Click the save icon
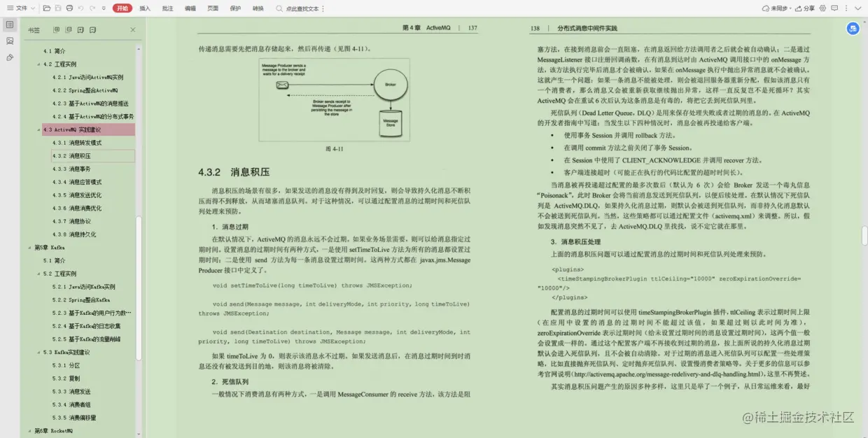Image resolution: width=868 pixels, height=438 pixels. 58,8
